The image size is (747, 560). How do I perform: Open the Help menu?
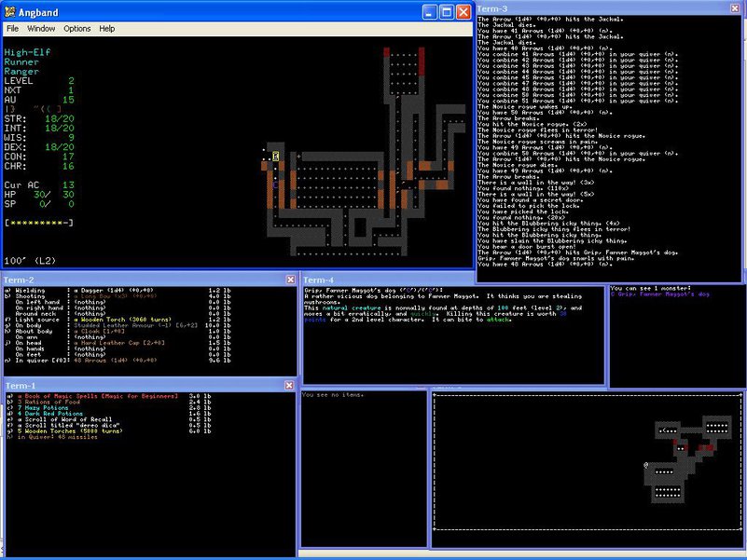click(107, 29)
